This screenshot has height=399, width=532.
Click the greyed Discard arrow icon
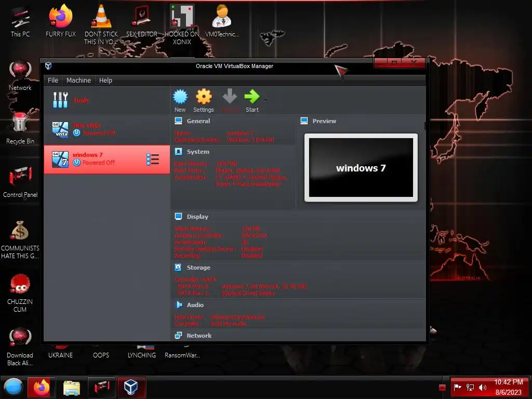230,96
